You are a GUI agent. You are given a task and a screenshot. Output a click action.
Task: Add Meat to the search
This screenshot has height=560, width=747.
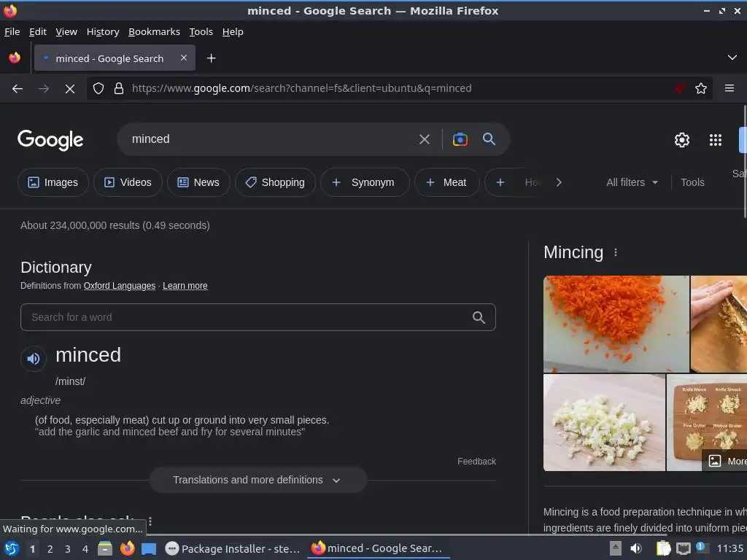pos(446,182)
